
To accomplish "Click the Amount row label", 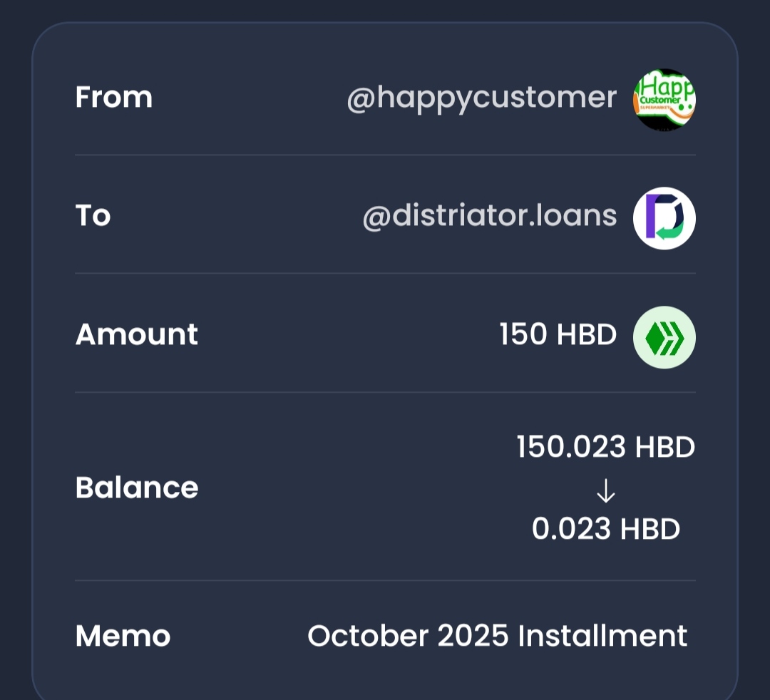I will coord(136,335).
